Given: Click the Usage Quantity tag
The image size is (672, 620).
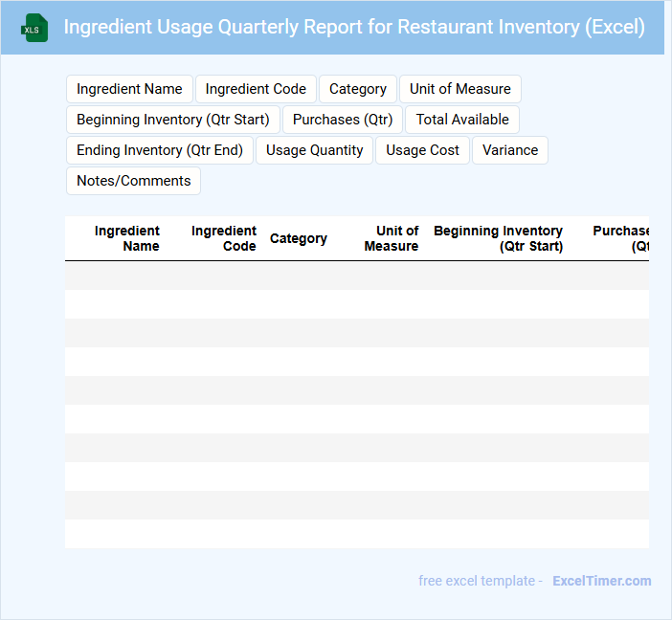Looking at the screenshot, I should [x=314, y=150].
